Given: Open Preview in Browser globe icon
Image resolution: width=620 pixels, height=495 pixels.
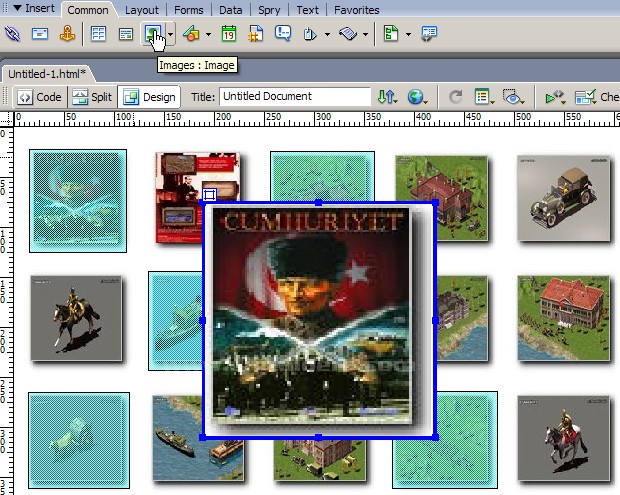Looking at the screenshot, I should pyautogui.click(x=417, y=97).
